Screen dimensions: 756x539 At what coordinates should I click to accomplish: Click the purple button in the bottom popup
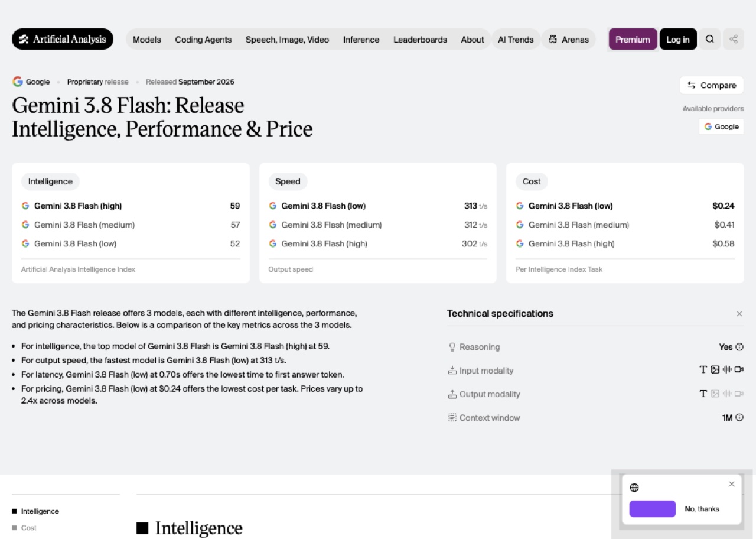click(653, 509)
